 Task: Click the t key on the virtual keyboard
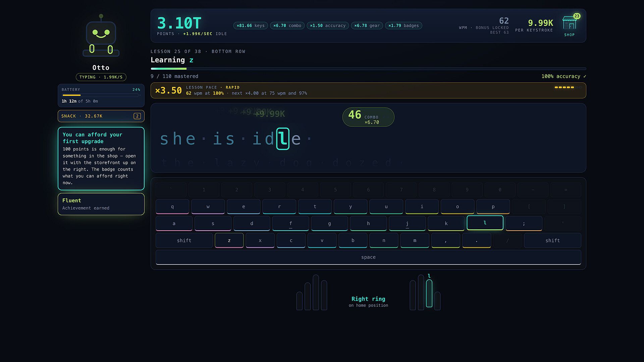pos(315,206)
